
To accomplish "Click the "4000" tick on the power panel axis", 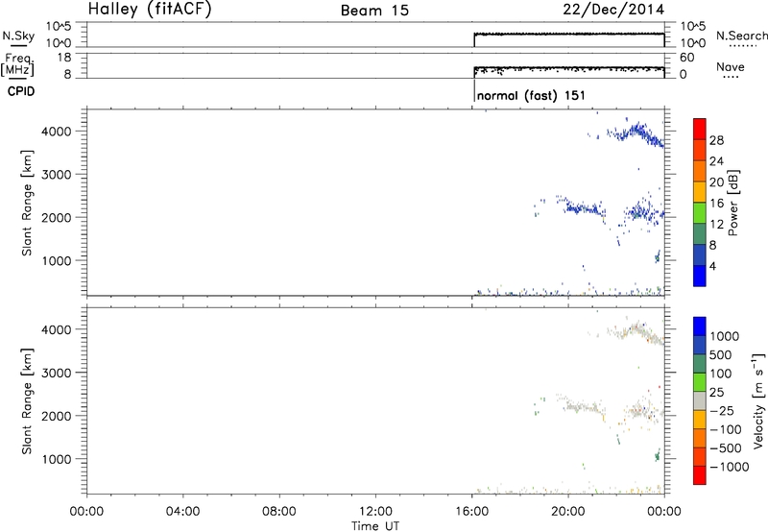I will 57,132.
